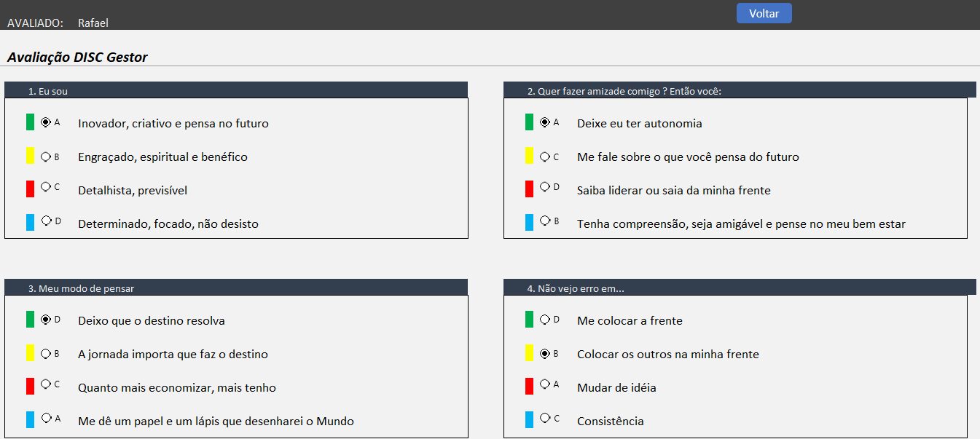Choose the 'Detalhista, previsível' radio button
This screenshot has height=439, width=980.
pos(46,187)
